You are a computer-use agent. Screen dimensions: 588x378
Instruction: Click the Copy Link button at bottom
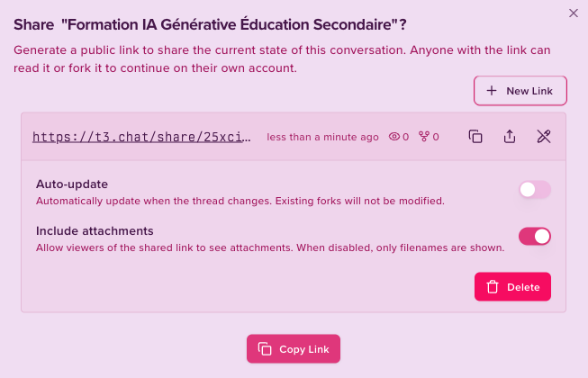pyautogui.click(x=294, y=349)
